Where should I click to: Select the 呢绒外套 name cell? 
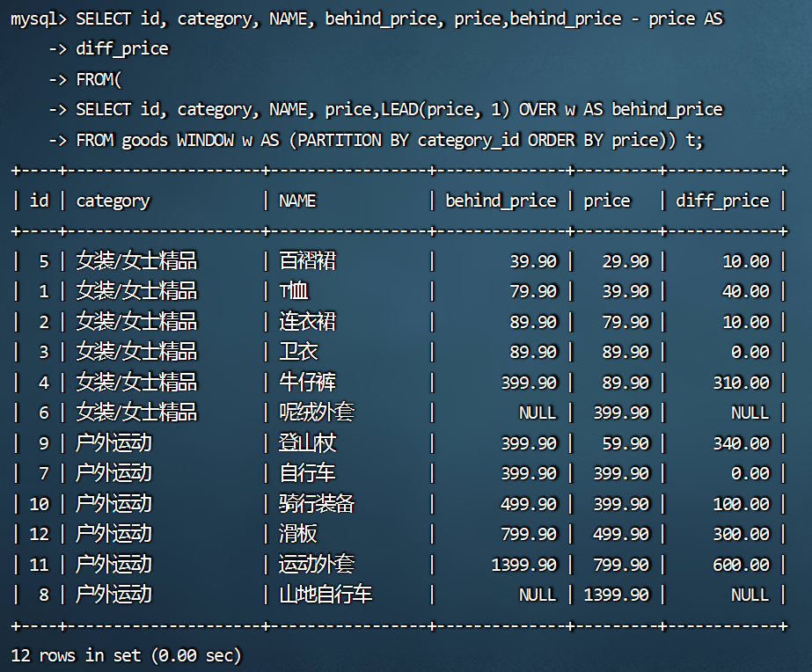point(317,413)
